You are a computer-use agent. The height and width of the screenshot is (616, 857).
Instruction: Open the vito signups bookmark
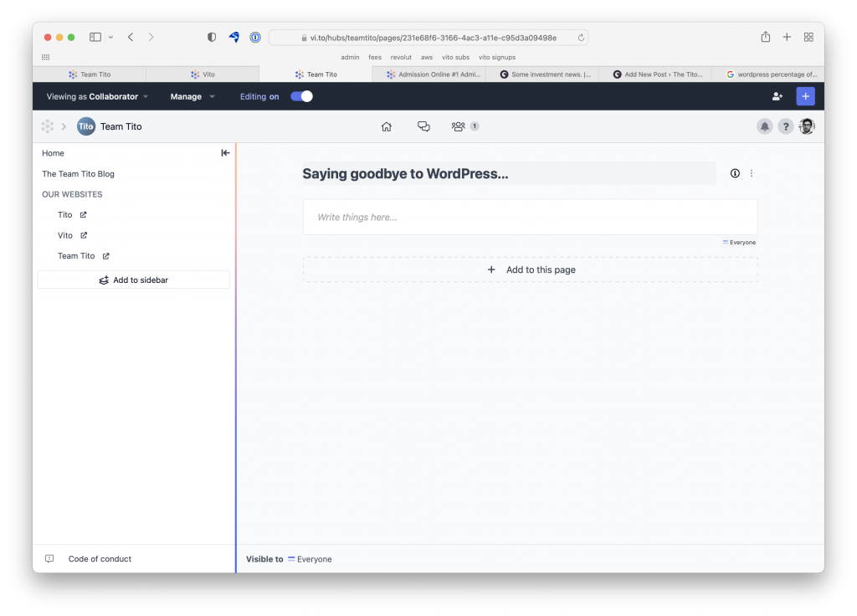(x=497, y=58)
